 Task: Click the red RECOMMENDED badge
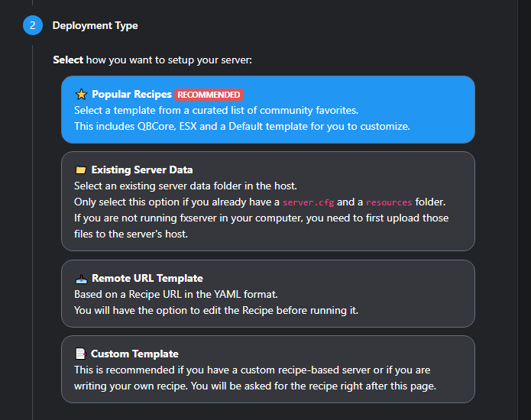209,95
